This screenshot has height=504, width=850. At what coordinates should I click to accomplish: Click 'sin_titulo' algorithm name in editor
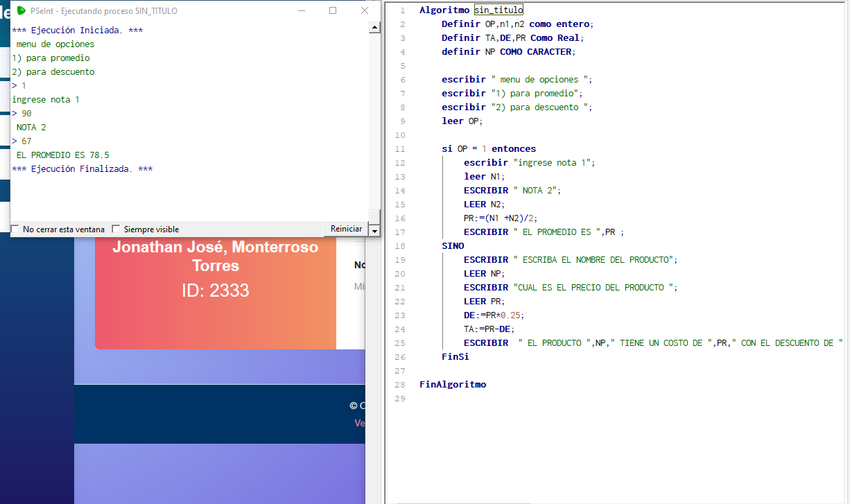pyautogui.click(x=498, y=10)
